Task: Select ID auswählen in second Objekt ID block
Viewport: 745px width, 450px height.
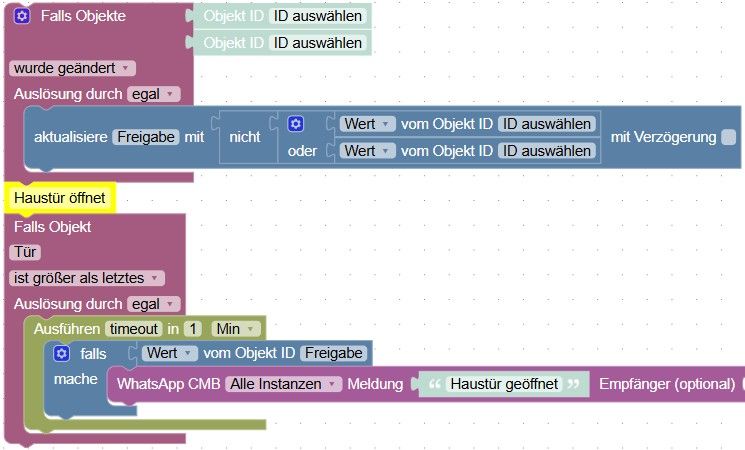Action: coord(318,43)
